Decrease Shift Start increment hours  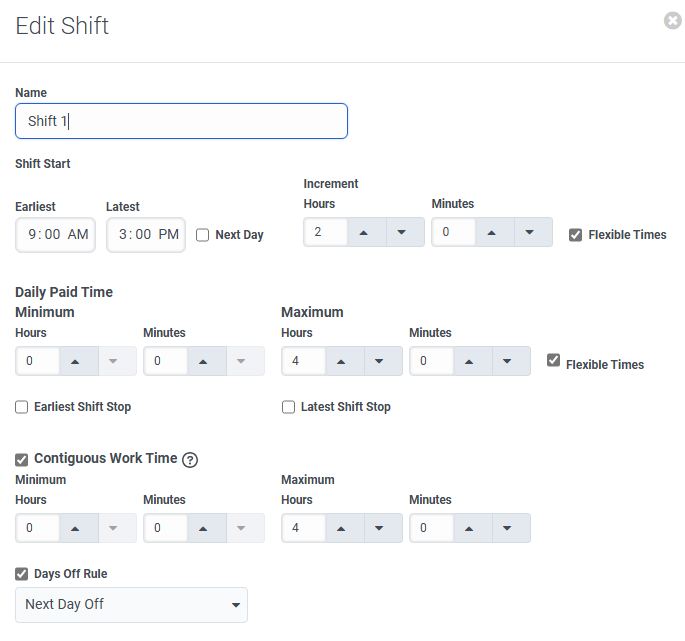point(403,232)
